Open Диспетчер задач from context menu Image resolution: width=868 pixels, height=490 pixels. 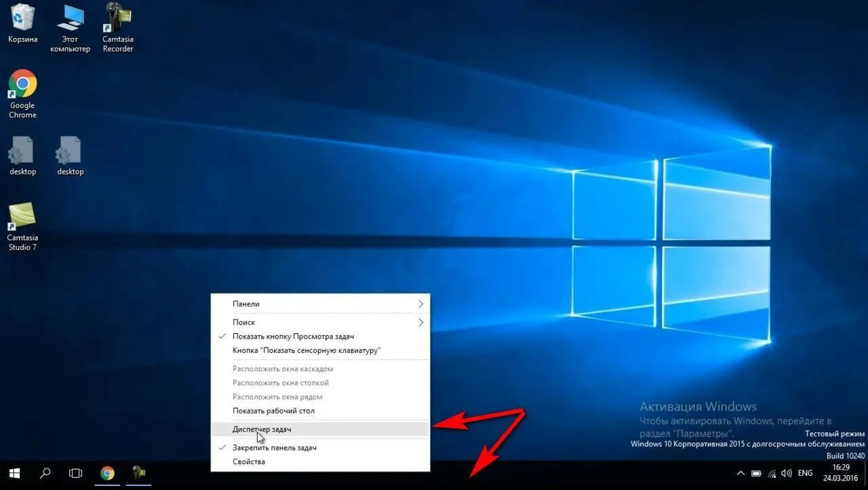(x=320, y=430)
